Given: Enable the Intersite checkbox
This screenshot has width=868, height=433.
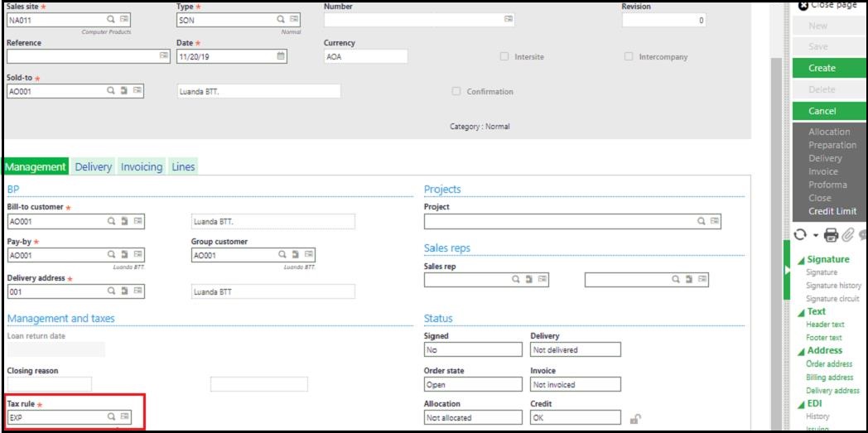Looking at the screenshot, I should pyautogui.click(x=504, y=57).
